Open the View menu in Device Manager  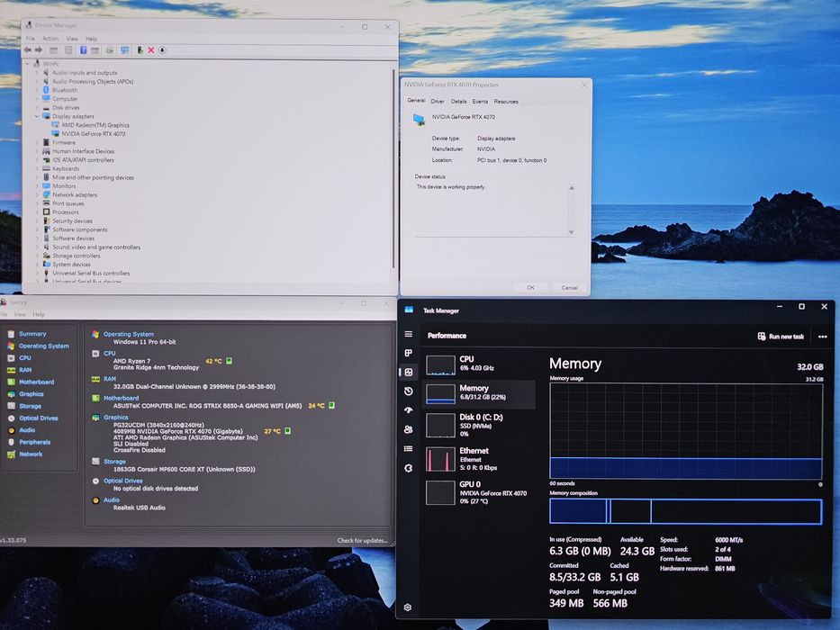click(x=72, y=39)
